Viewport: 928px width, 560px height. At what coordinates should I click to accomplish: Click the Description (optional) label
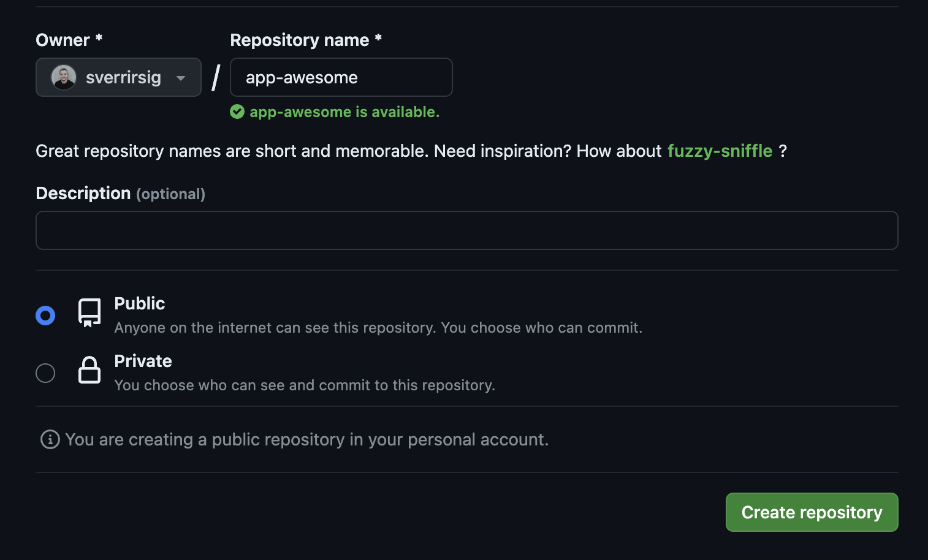pos(120,194)
